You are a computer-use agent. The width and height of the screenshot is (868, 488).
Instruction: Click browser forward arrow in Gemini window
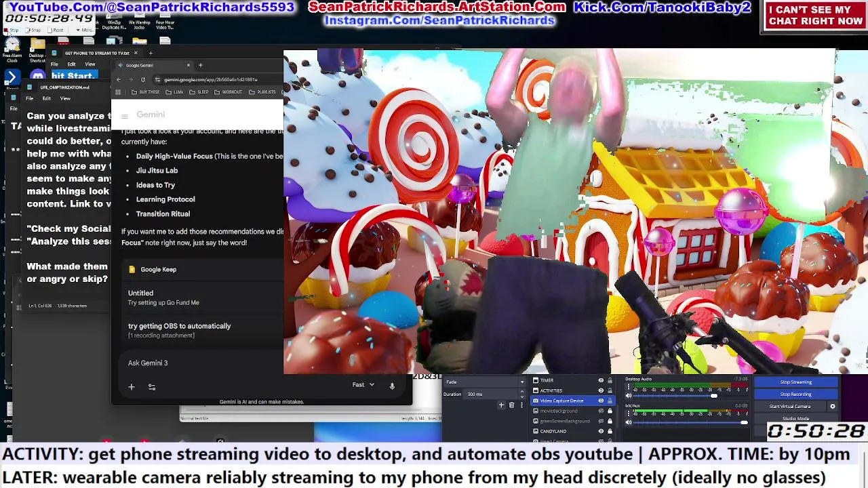pos(130,79)
